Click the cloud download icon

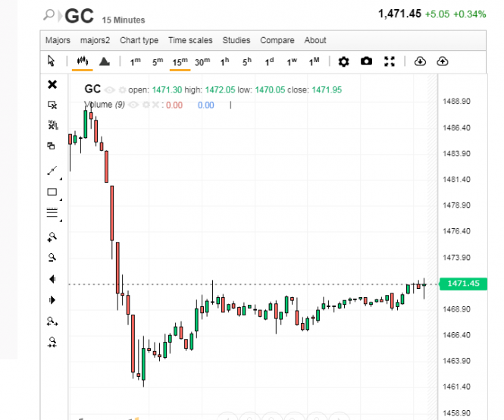tap(420, 61)
